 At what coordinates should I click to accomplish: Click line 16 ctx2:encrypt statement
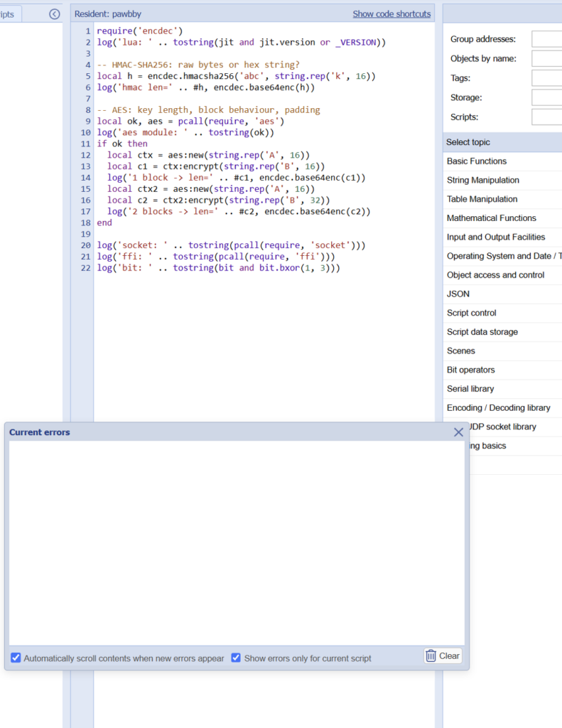coord(219,200)
